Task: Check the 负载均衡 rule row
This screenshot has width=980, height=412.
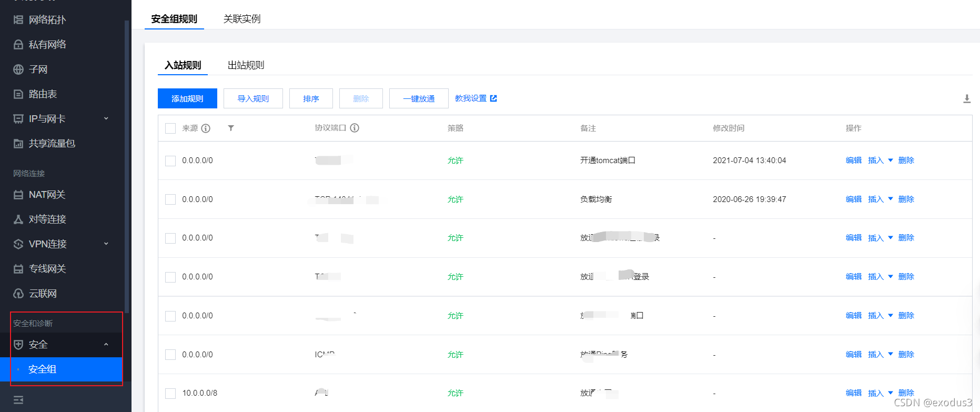Action: (170, 199)
